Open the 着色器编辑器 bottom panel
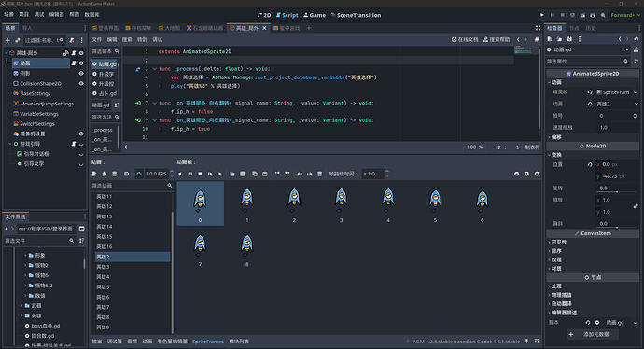Viewport: 644px width, 349px height. point(172,342)
